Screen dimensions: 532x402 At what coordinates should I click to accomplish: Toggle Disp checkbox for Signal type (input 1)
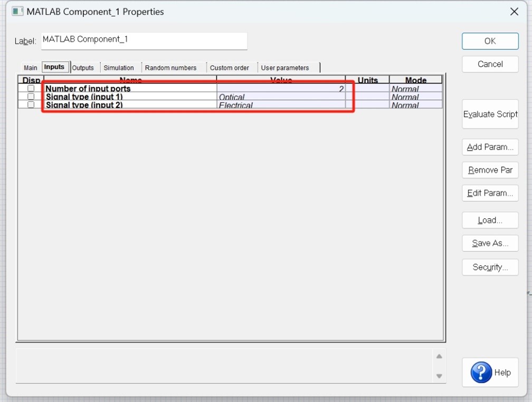point(32,97)
